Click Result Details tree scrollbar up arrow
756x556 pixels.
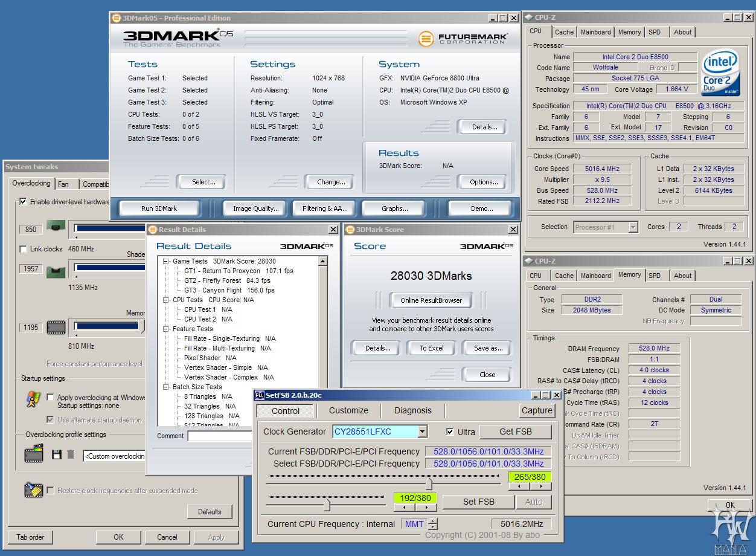(x=322, y=262)
